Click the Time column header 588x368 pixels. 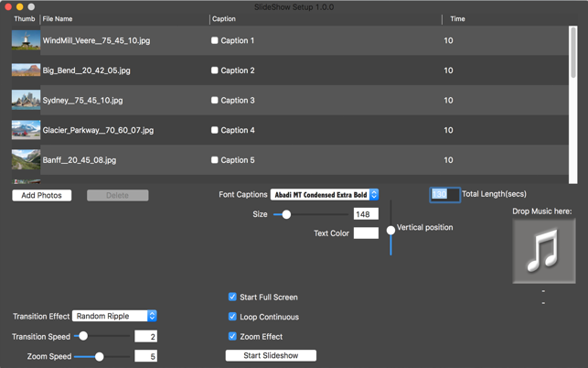tap(457, 19)
